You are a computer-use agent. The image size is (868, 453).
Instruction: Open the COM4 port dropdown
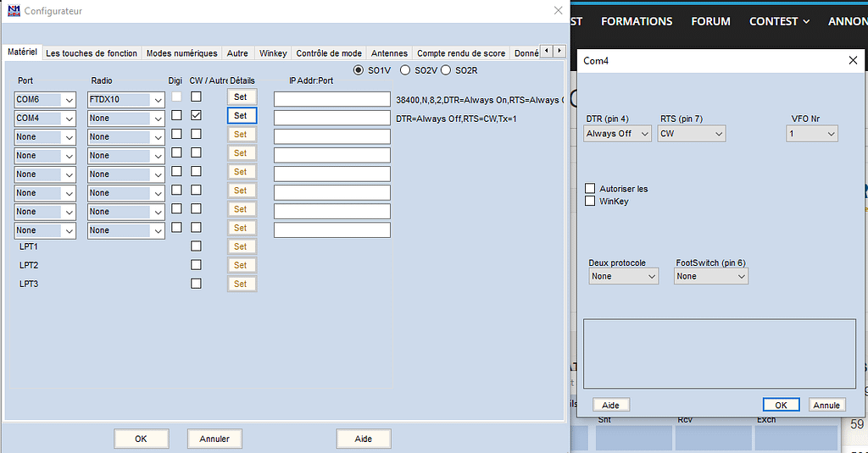45,119
